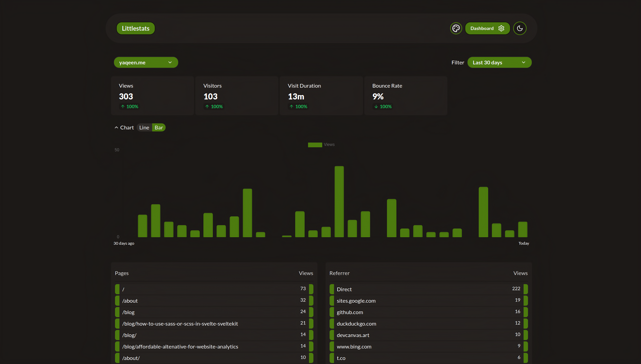Image resolution: width=641 pixels, height=364 pixels.
Task: Click the settings gear icon in Dashboard button
Action: (x=501, y=28)
